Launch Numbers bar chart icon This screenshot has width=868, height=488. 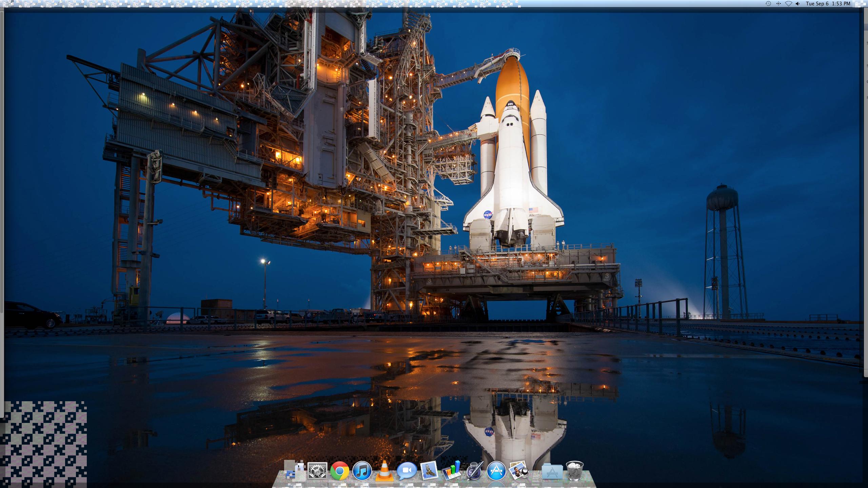pyautogui.click(x=451, y=471)
